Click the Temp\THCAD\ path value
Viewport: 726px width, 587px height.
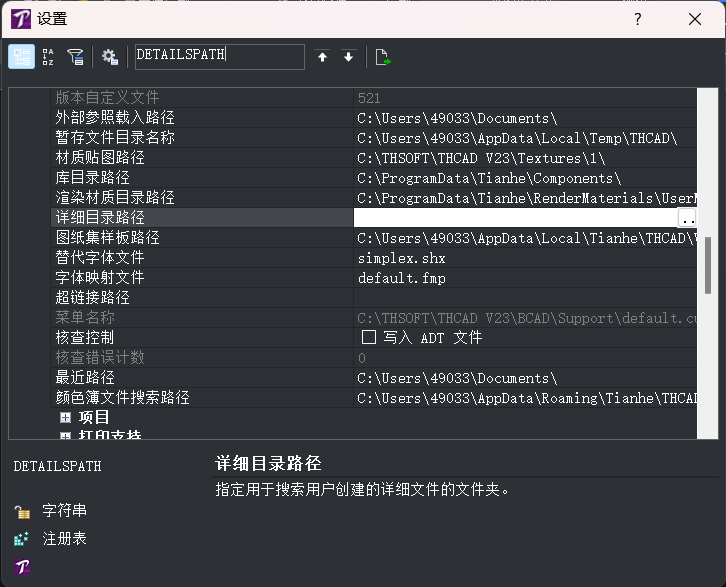pyautogui.click(x=517, y=138)
